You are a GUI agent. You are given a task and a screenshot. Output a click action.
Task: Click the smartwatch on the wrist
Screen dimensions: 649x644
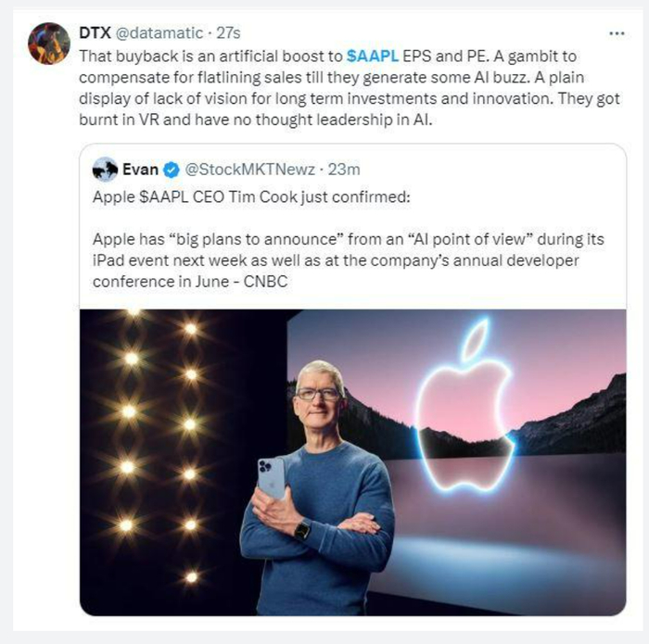pyautogui.click(x=301, y=529)
